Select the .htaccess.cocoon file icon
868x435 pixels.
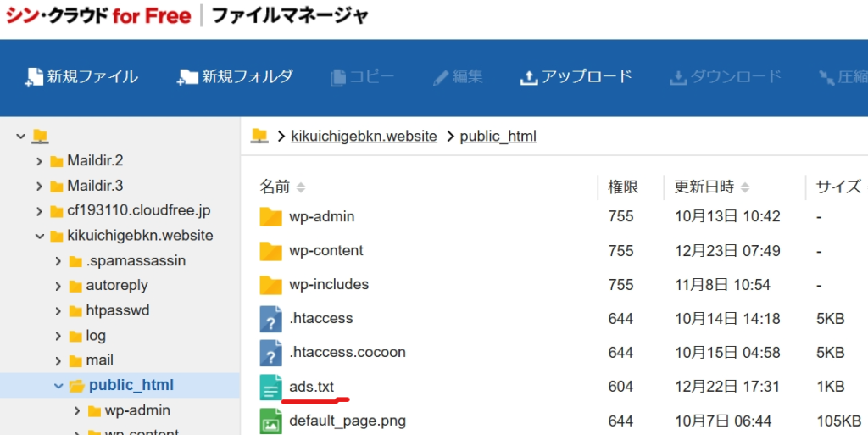(x=270, y=353)
